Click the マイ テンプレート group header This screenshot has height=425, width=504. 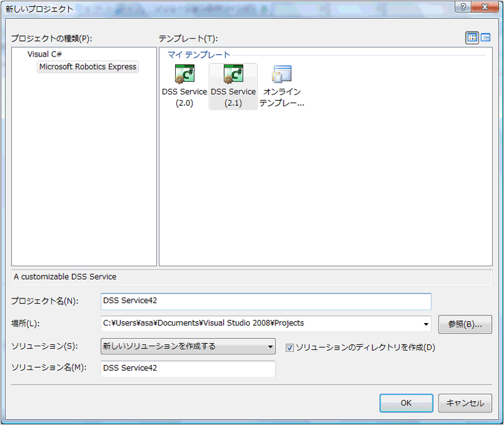click(199, 55)
